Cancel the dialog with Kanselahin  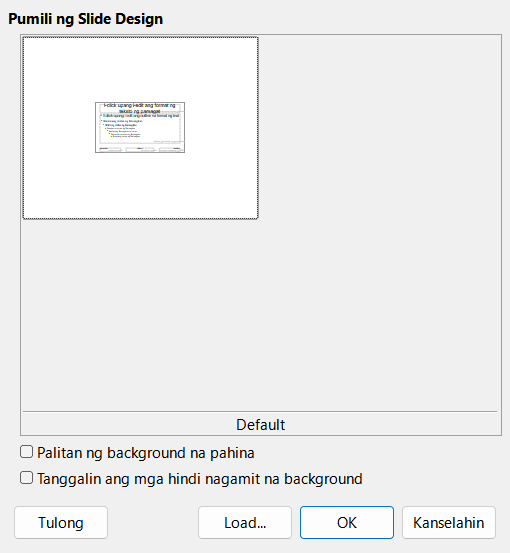tap(449, 522)
